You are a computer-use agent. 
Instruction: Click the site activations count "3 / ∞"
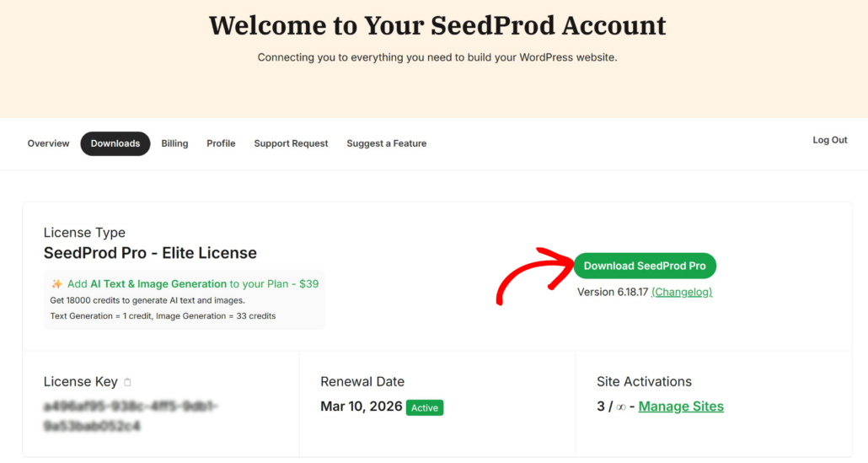click(x=611, y=406)
